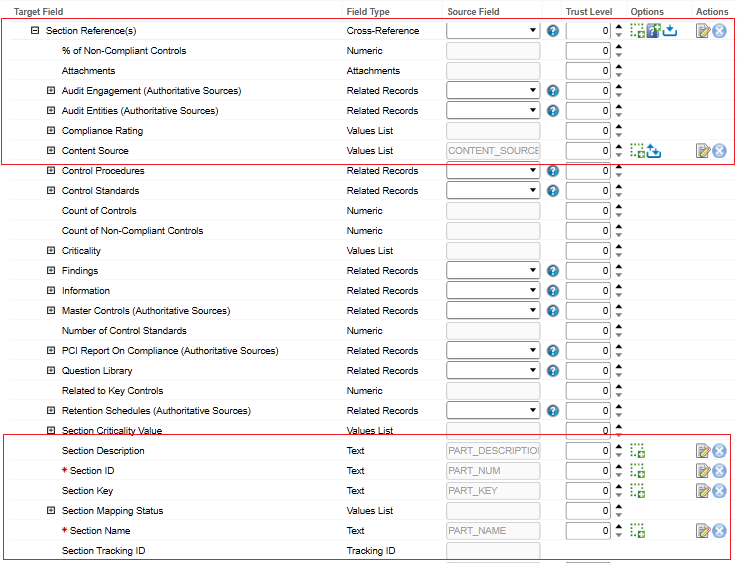
Task: Increase Trust Level for Related to Key Controls
Action: tap(619, 387)
